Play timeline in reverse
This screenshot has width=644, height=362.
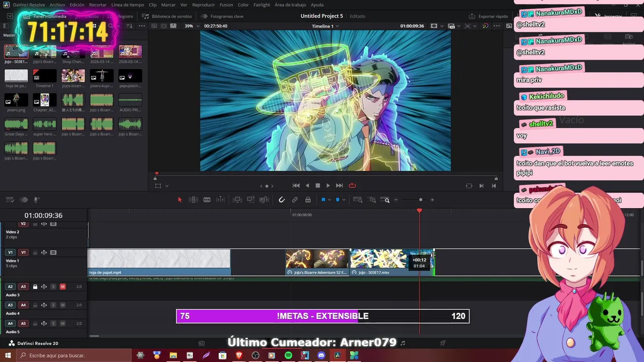point(307,186)
